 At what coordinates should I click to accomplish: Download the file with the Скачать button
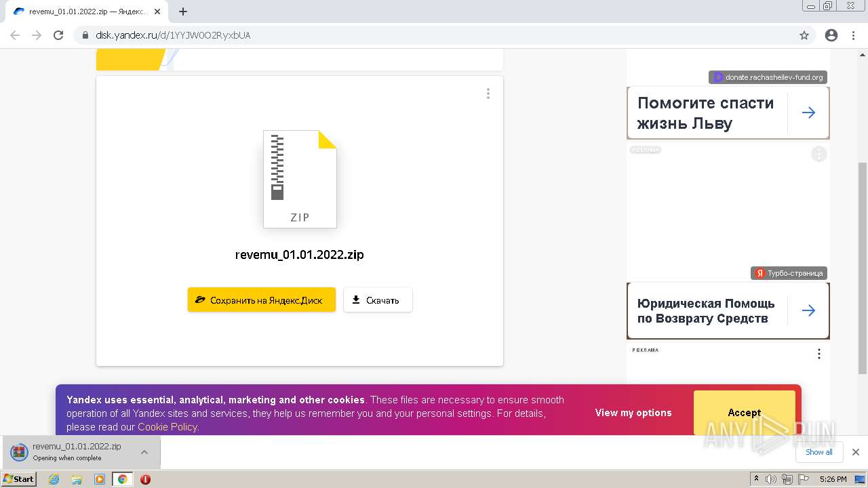(x=378, y=300)
